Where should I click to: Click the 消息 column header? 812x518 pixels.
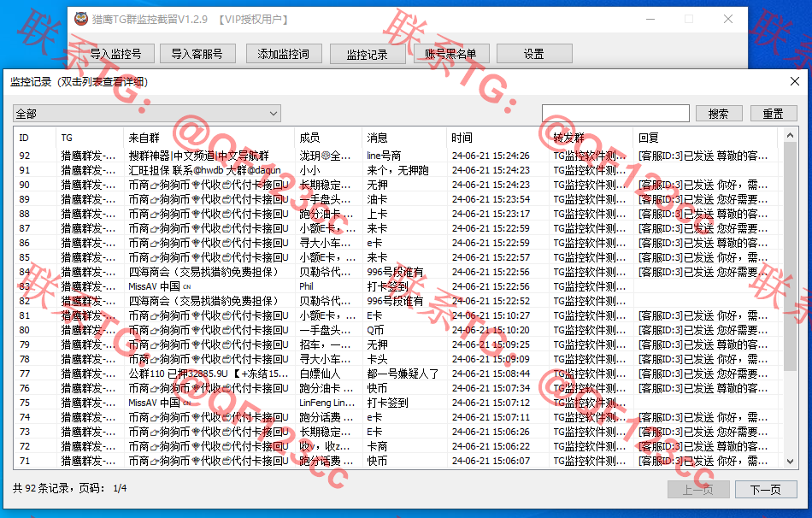tap(404, 138)
